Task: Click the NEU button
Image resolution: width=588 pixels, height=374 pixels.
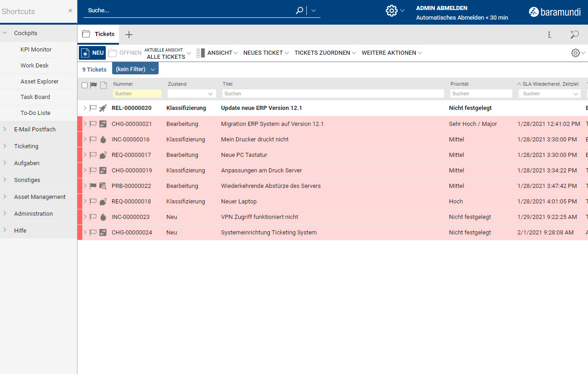Action: 92,53
